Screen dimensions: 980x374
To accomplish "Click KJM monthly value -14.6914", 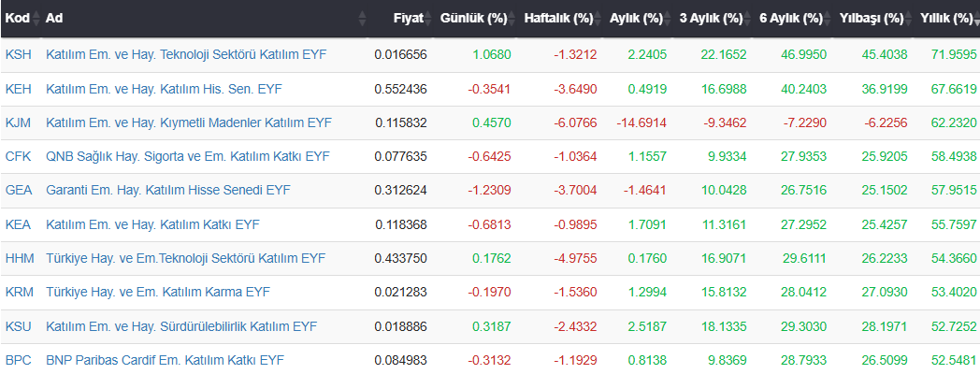I will pos(641,122).
